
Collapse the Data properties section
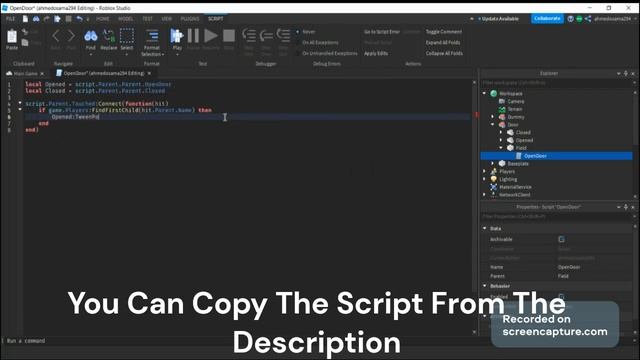tap(485, 228)
